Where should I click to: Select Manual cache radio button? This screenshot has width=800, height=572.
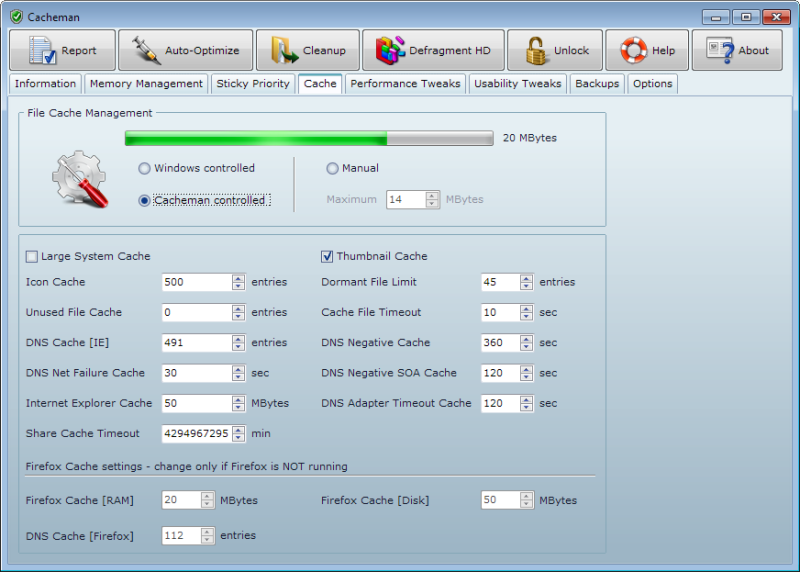click(332, 168)
